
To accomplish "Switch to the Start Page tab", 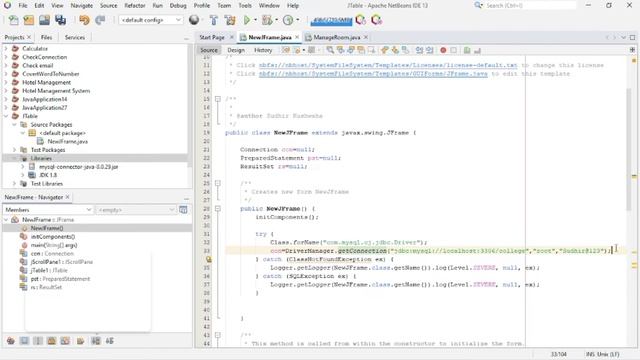I will point(212,37).
